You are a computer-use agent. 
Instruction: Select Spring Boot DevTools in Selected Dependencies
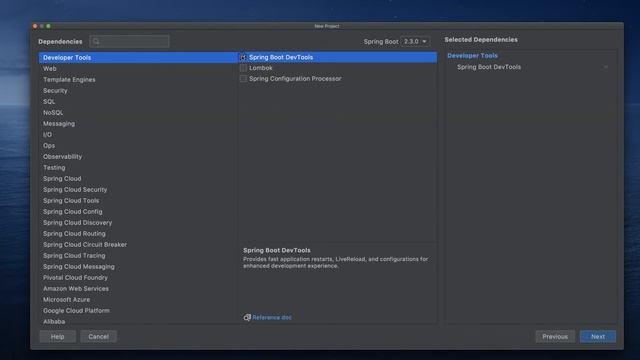tap(489, 67)
